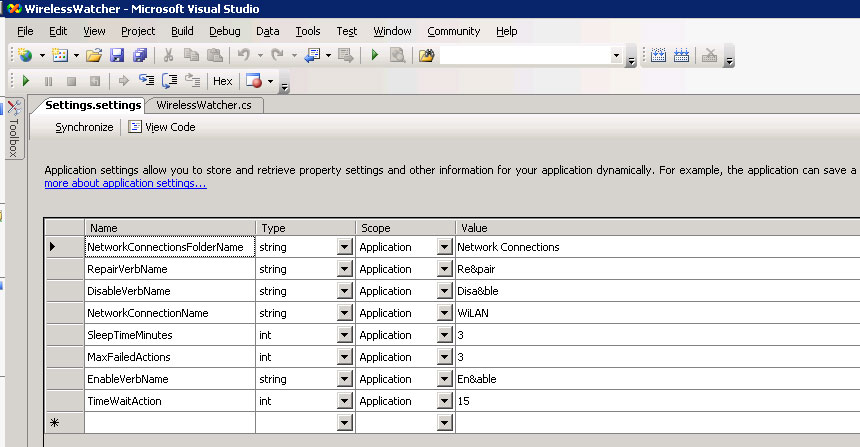Click the New Project toolbar icon
The image size is (860, 447).
pos(25,55)
